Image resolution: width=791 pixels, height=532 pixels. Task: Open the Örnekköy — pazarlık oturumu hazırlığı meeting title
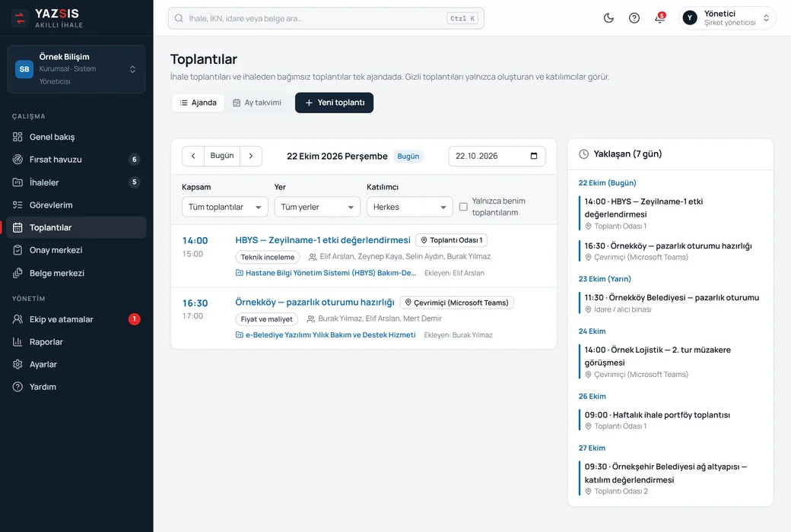pyautogui.click(x=315, y=302)
